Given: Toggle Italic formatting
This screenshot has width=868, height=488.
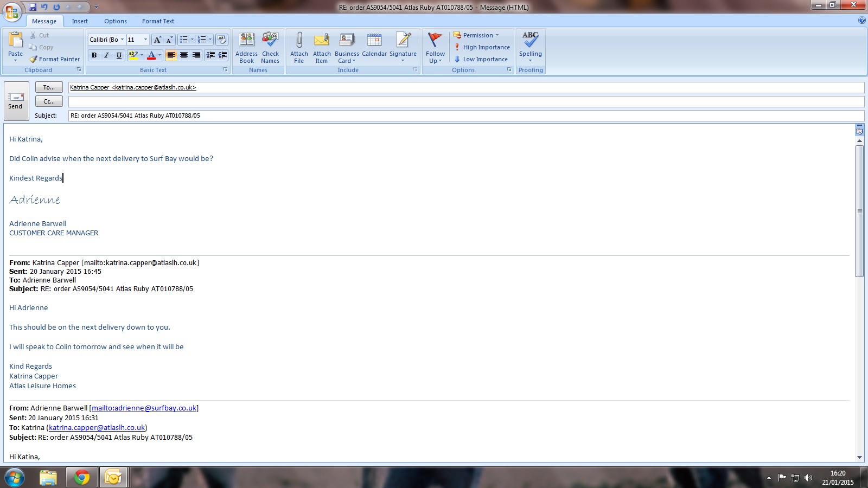Looking at the screenshot, I should click(x=106, y=55).
